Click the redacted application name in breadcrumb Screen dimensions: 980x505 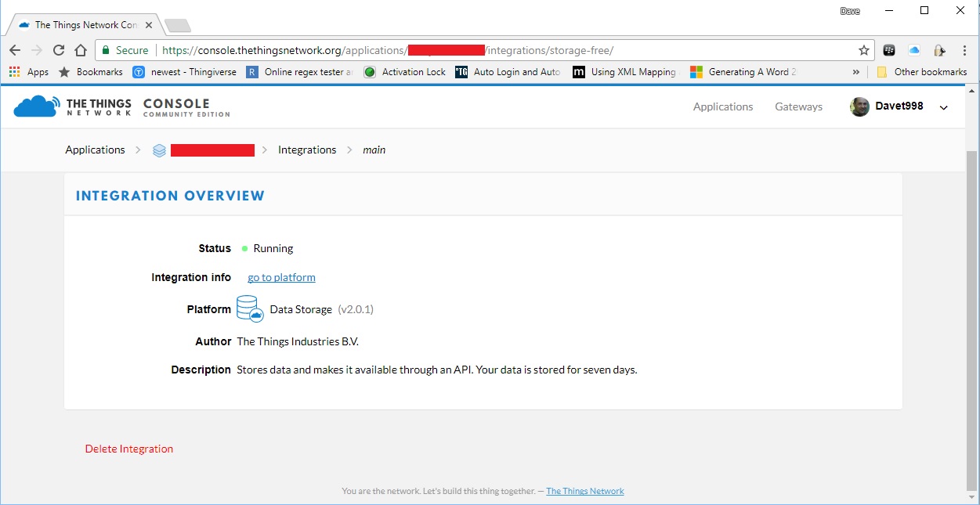(212, 150)
